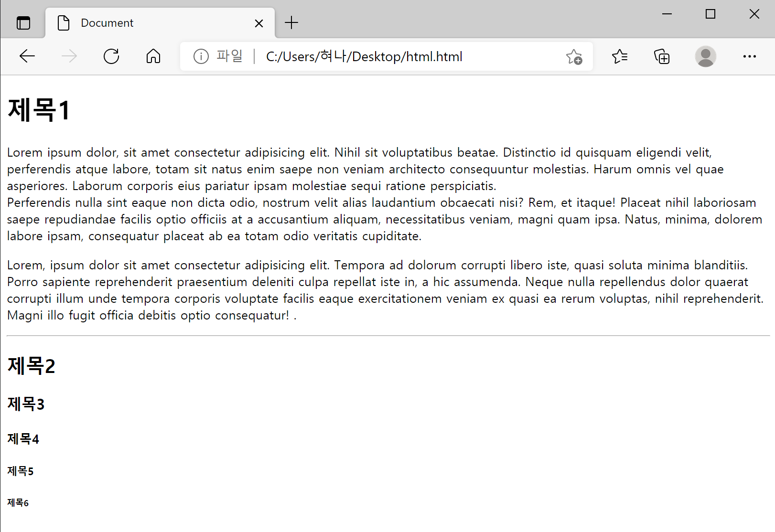Open the Collections panel
775x532 pixels.
click(x=662, y=56)
